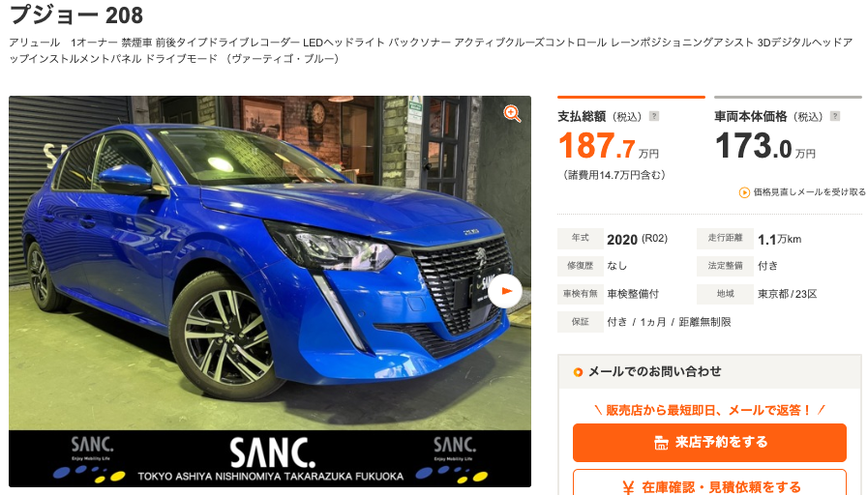Image resolution: width=868 pixels, height=495 pixels.
Task: Click the magnifier zoom icon on photo
Action: [x=512, y=113]
